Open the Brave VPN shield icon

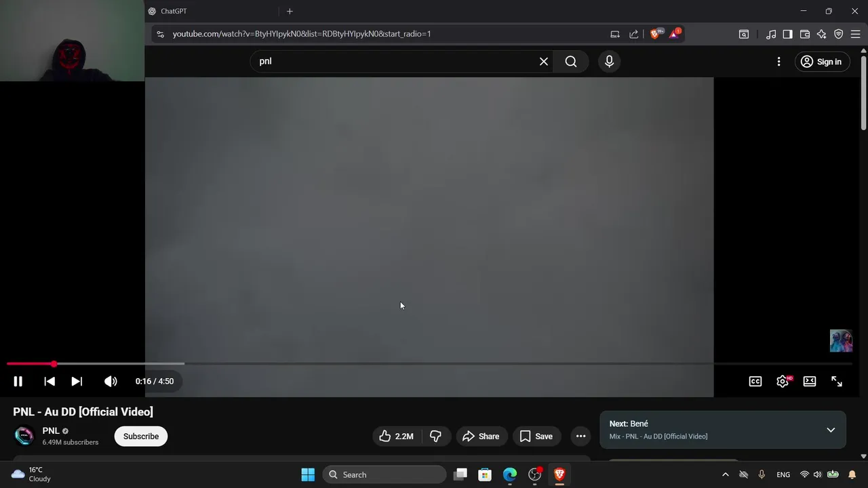838,34
